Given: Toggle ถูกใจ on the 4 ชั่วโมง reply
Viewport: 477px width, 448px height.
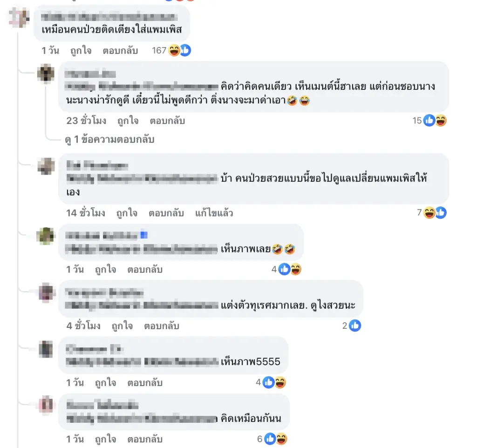Looking at the screenshot, I should coord(123,326).
